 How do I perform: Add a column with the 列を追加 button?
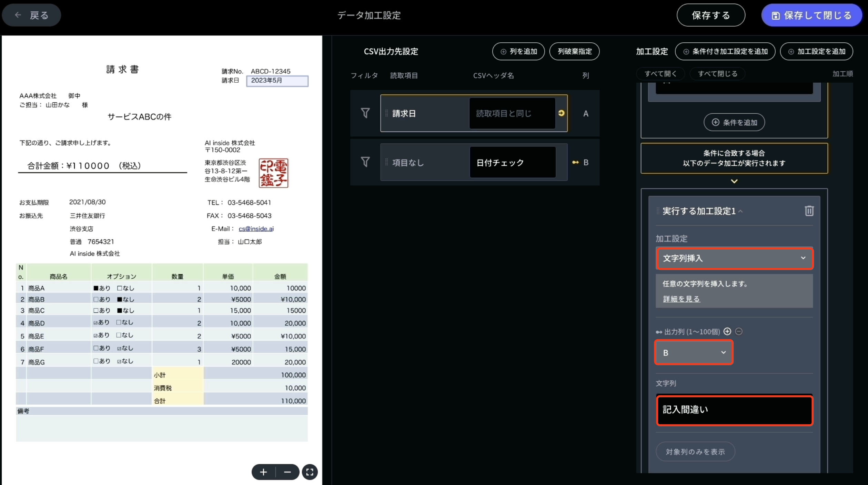coord(518,51)
